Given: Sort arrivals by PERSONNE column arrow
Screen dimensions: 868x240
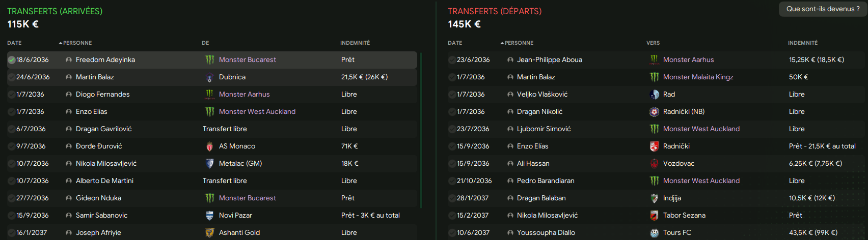Looking at the screenshot, I should pos(61,43).
